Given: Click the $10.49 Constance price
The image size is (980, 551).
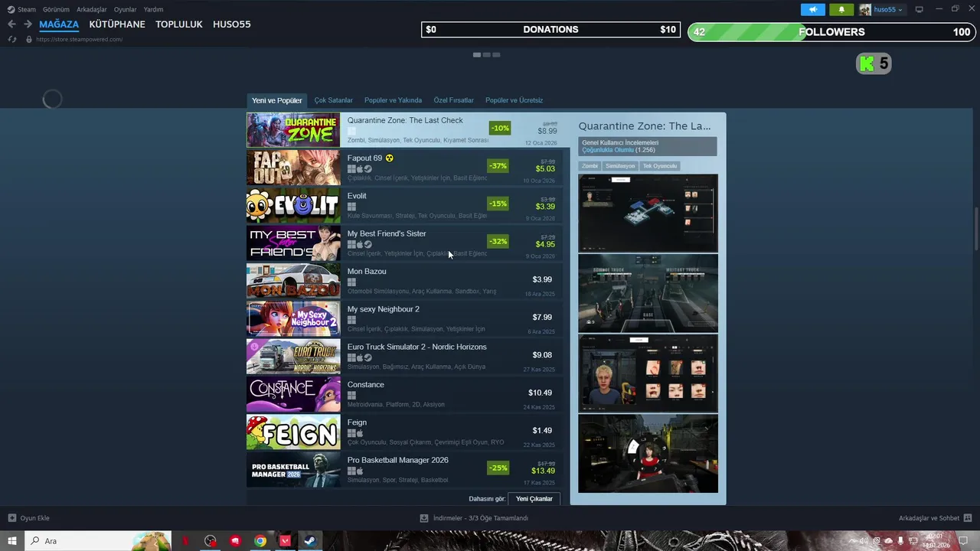Looking at the screenshot, I should coord(540,393).
